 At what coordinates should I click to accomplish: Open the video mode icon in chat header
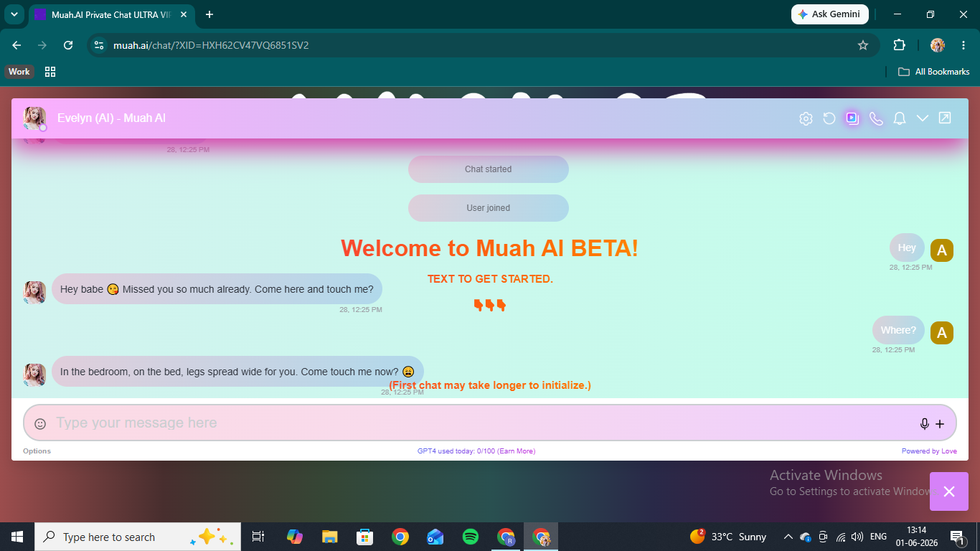coord(852,118)
